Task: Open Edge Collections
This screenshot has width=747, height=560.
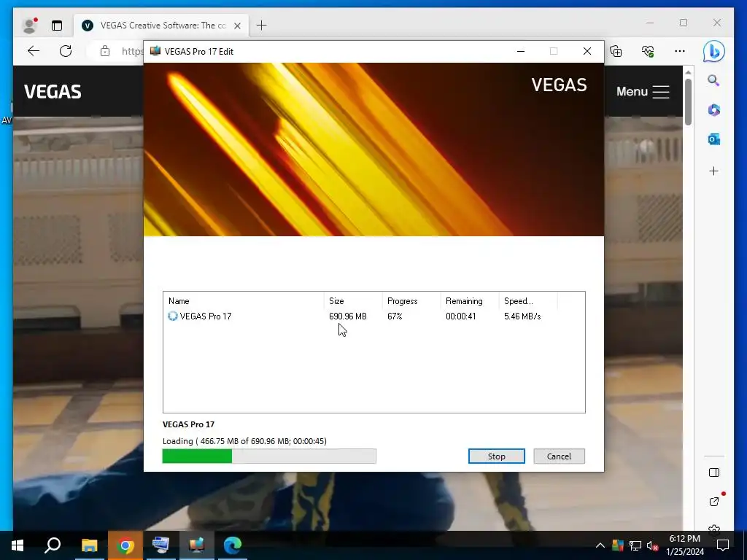Action: [x=616, y=51]
